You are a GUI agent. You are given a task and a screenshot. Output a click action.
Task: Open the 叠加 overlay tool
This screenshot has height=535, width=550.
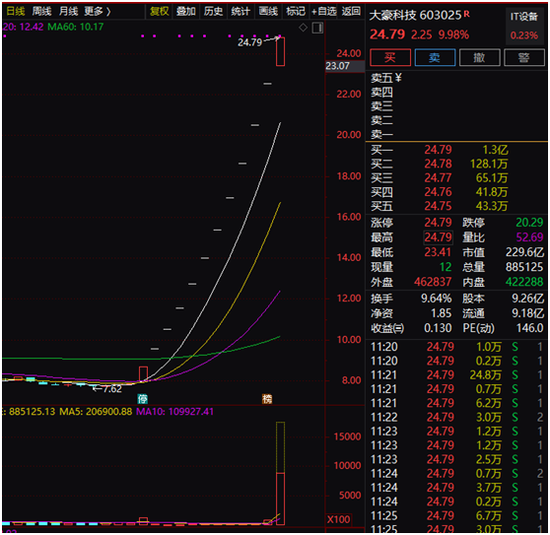(x=186, y=12)
